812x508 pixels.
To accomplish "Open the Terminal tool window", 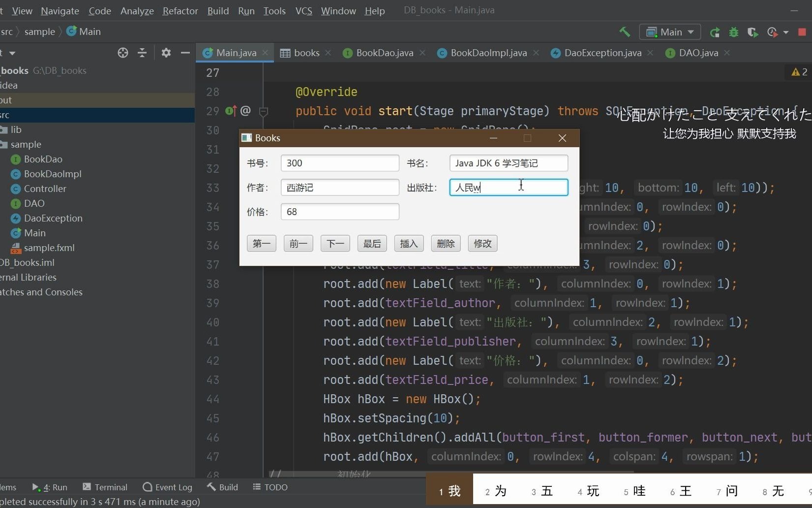I will point(105,487).
